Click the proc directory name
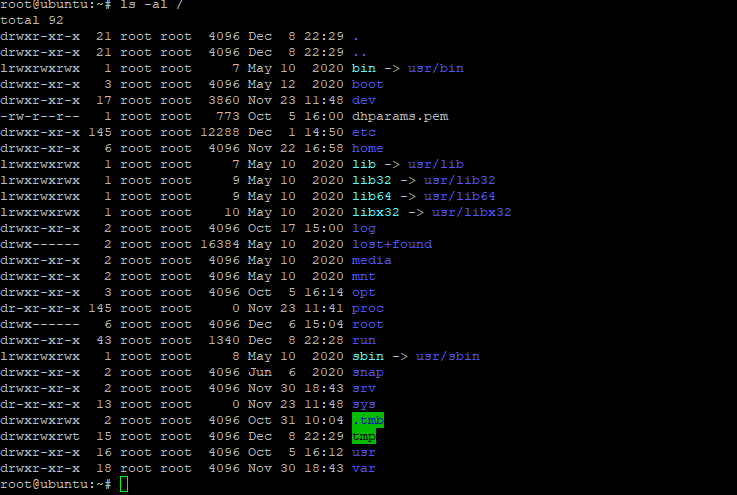Image resolution: width=737 pixels, height=495 pixels. pyautogui.click(x=368, y=308)
